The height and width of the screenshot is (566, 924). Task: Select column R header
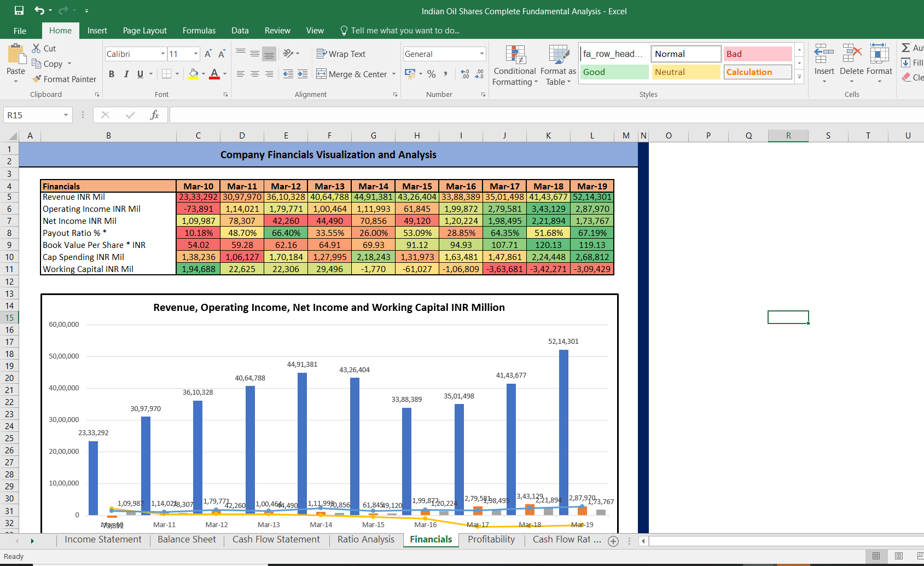[788, 135]
